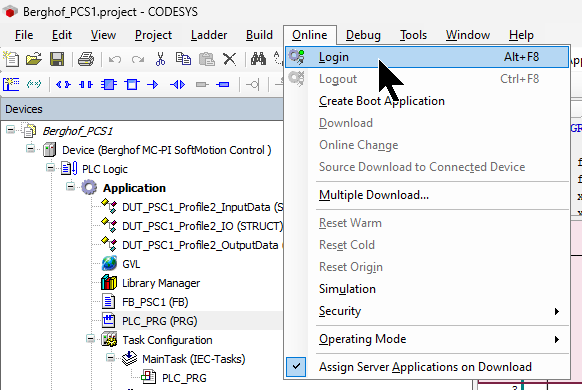The height and width of the screenshot is (390, 582).
Task: Click the Insert jump arrow icon
Action: (153, 85)
